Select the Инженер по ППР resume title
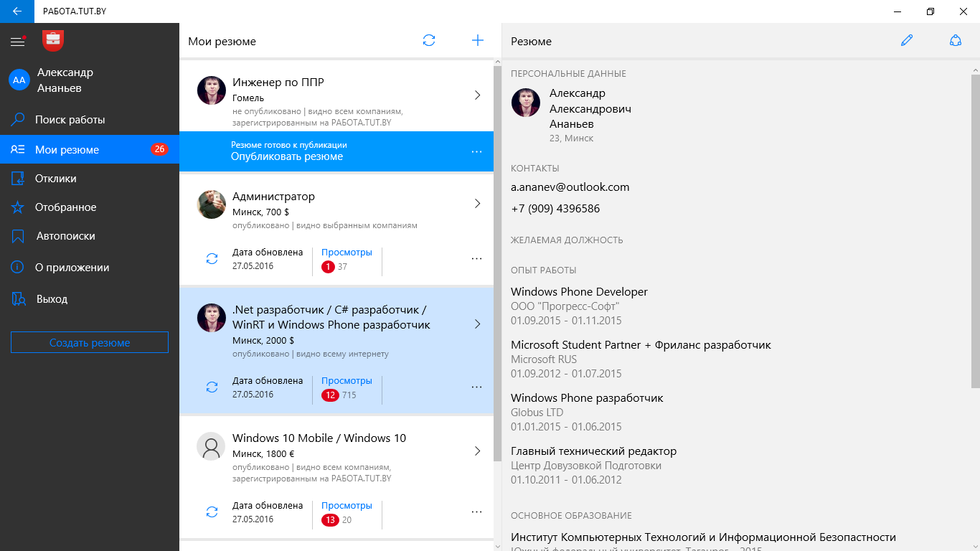Image resolution: width=980 pixels, height=551 pixels. click(278, 83)
